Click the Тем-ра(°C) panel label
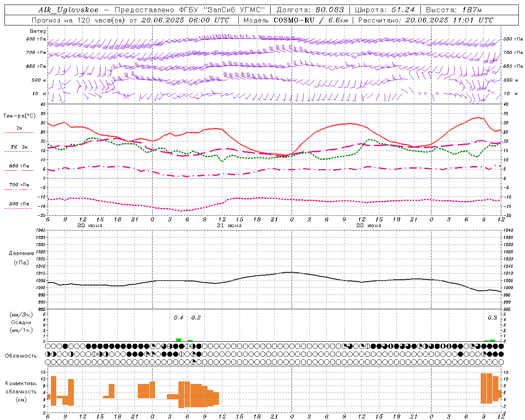 [19, 116]
